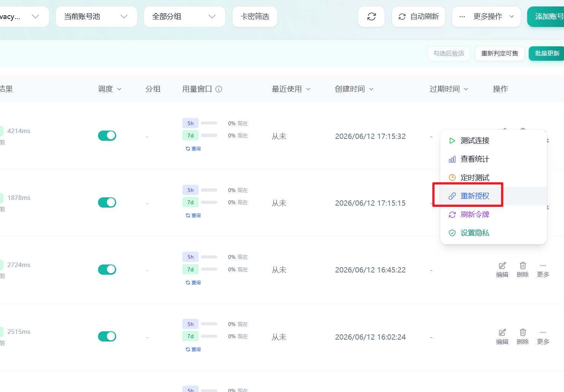Click the refresh icon button

(371, 17)
